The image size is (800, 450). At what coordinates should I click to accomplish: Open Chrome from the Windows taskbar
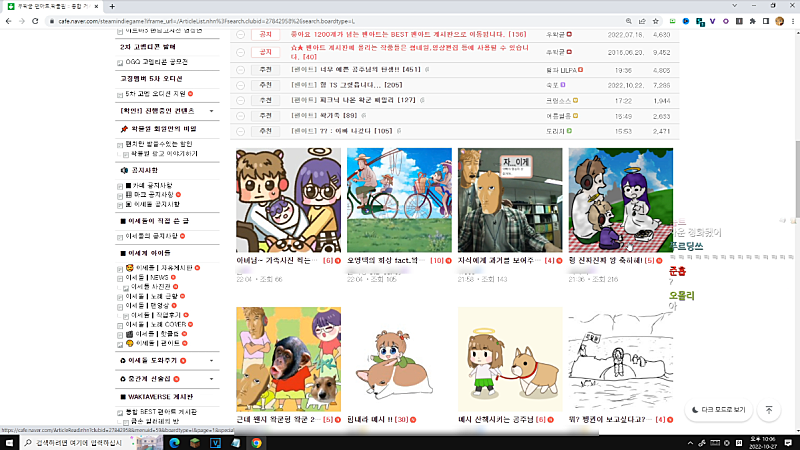click(x=256, y=443)
